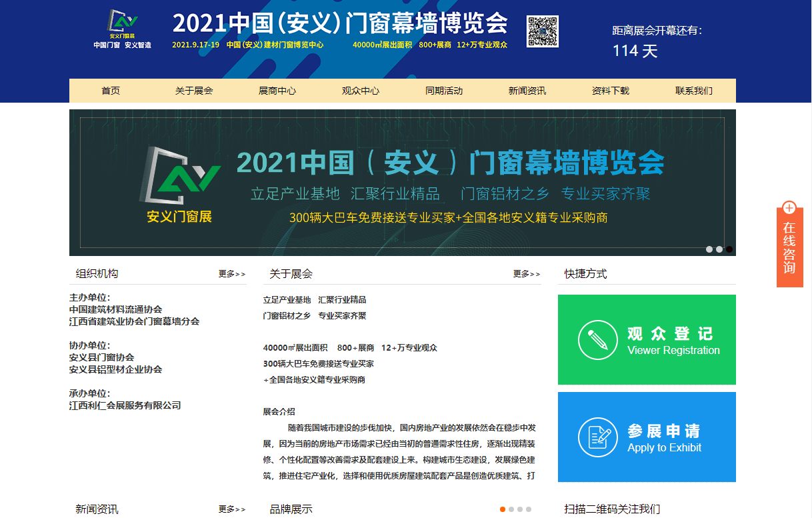The image size is (812, 518).
Task: Open the 首页 menu item
Action: pos(111,91)
